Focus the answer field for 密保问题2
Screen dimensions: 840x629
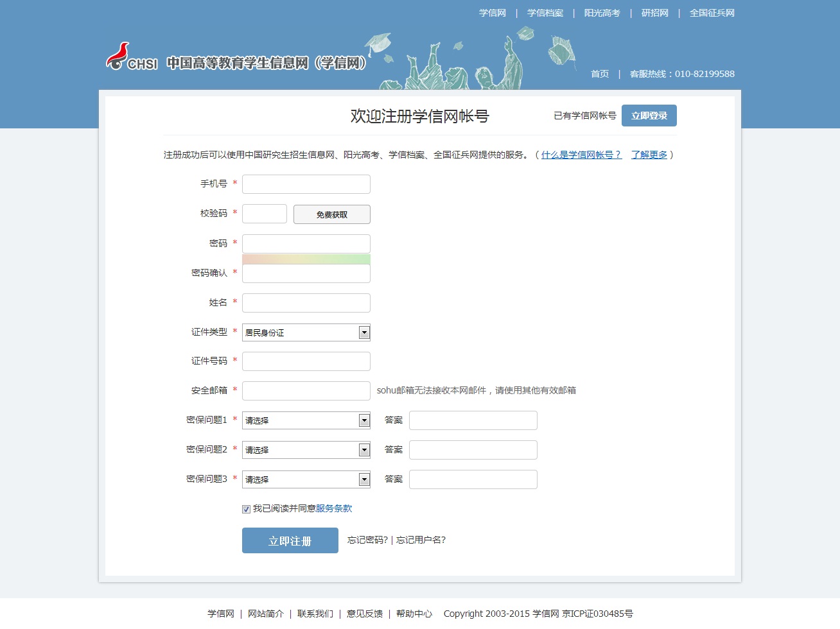(x=473, y=450)
